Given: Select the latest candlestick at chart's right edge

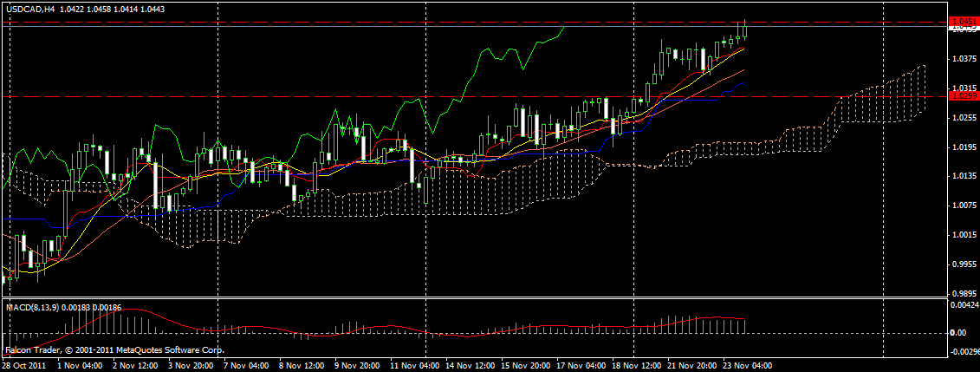Looking at the screenshot, I should [x=744, y=30].
